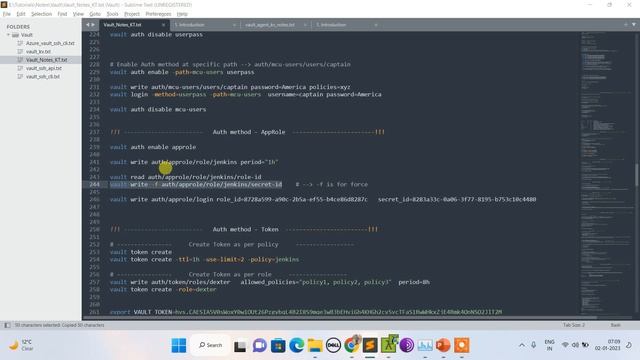Open the tab list dropdown arrow
The image size is (640, 360).
(x=634, y=25)
